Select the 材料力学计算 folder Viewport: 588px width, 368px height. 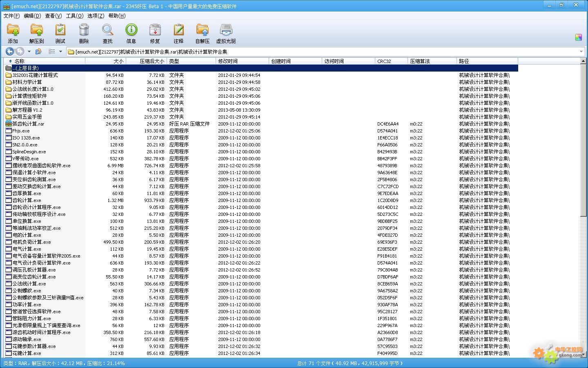pyautogui.click(x=27, y=82)
